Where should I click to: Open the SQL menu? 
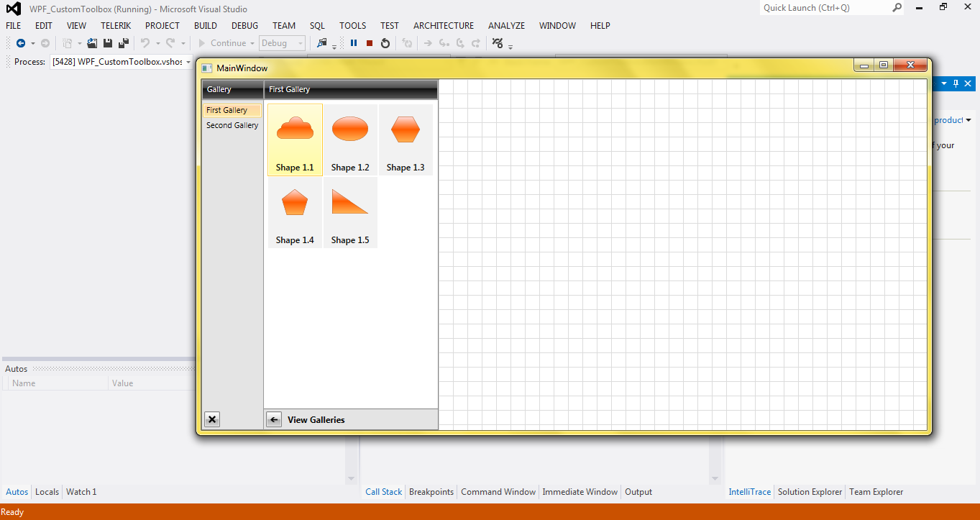pos(317,25)
